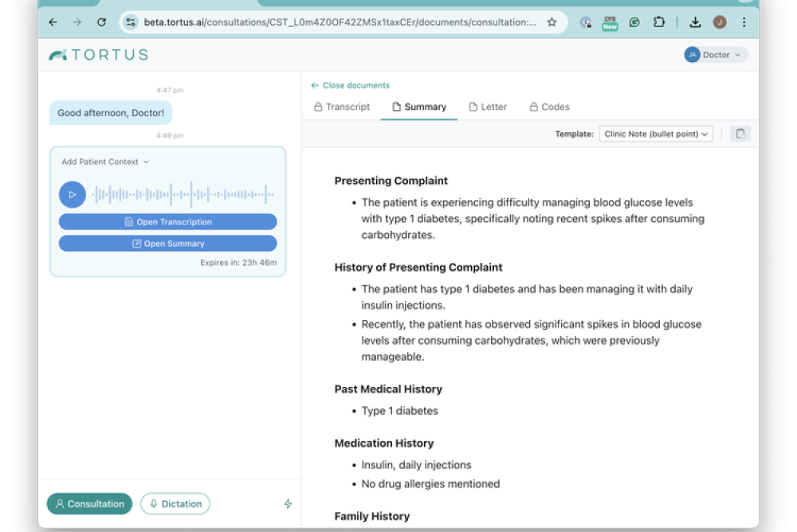Click the lightning bolt quick actions icon

coord(288,504)
